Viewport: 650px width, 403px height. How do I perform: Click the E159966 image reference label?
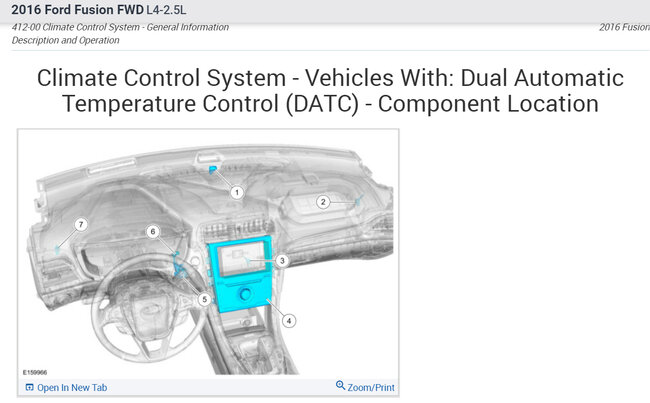[35, 372]
